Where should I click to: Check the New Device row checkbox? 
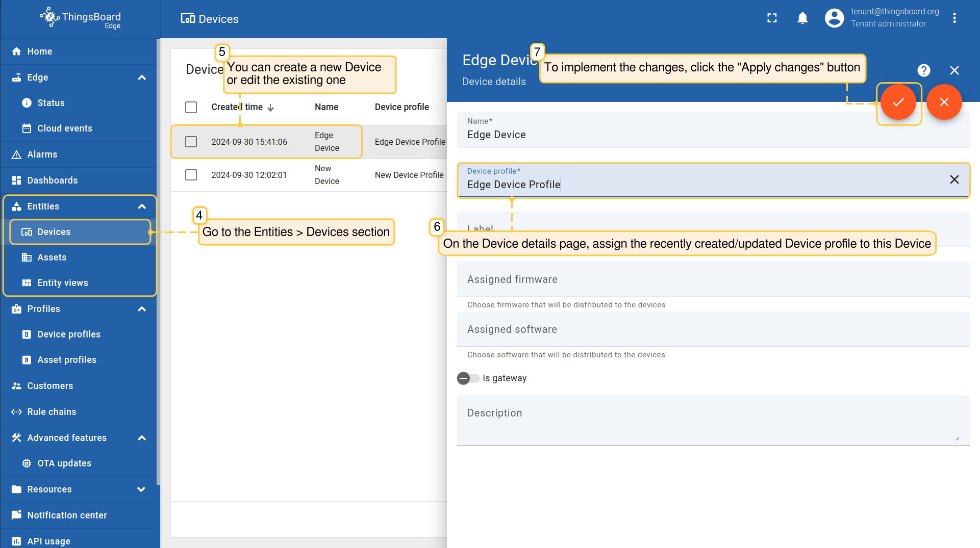pyautogui.click(x=191, y=175)
